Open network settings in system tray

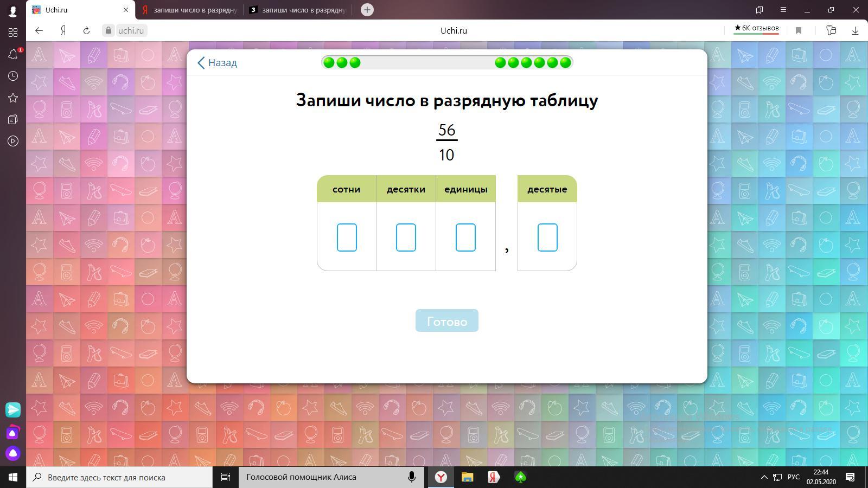click(777, 477)
